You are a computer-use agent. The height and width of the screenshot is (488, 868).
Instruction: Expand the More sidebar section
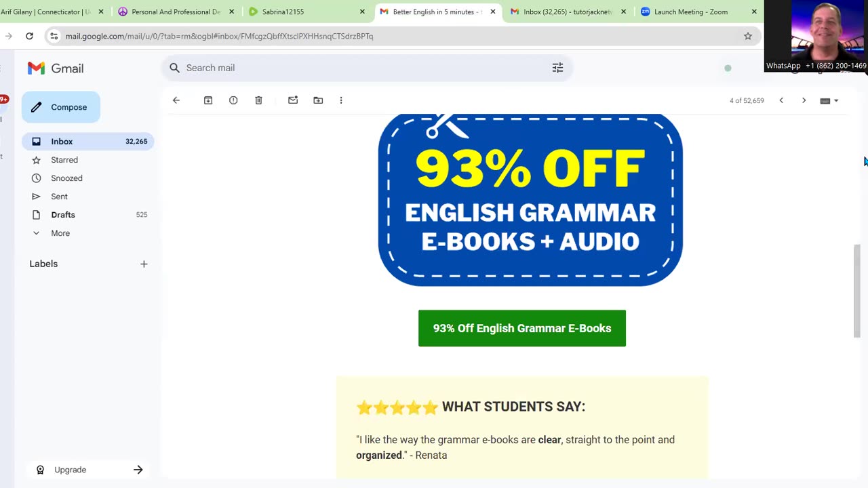(60, 233)
